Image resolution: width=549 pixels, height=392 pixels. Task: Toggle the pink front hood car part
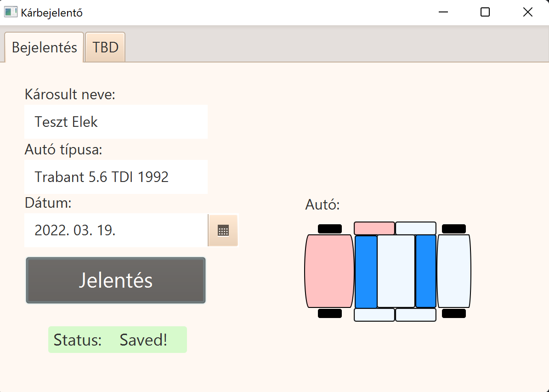click(329, 271)
